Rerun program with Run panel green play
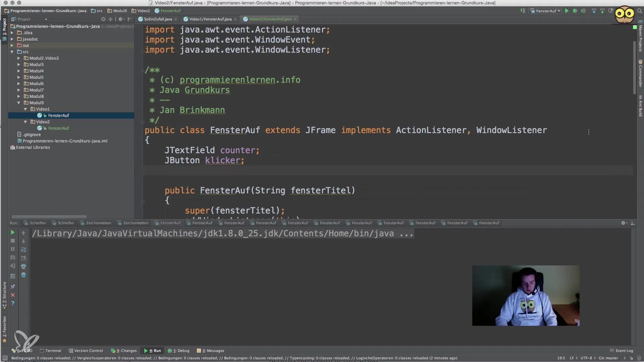 click(12, 232)
